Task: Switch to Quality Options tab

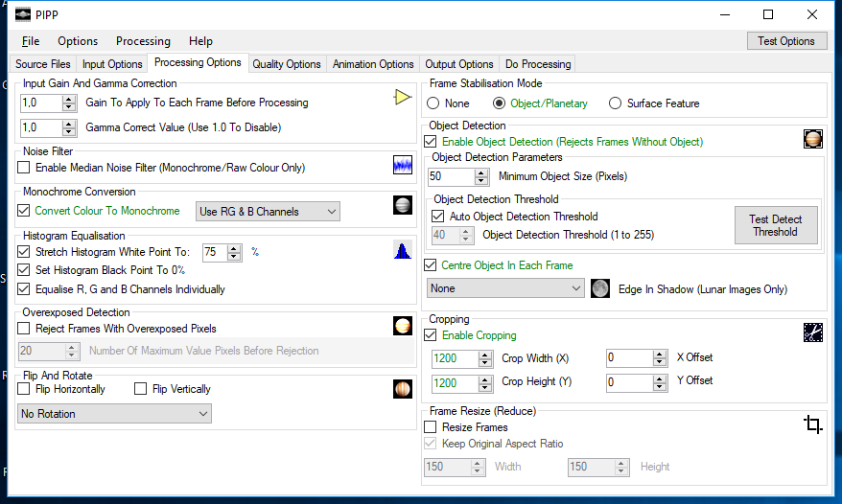Action: 287,64
